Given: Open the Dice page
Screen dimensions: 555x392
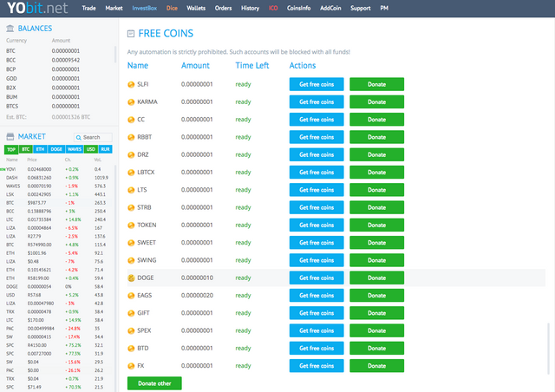Looking at the screenshot, I should 172,8.
